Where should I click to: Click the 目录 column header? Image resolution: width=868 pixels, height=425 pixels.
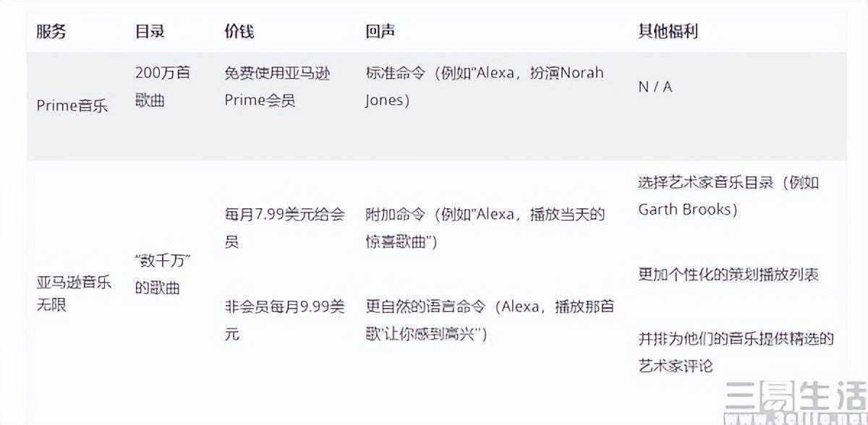(x=150, y=32)
